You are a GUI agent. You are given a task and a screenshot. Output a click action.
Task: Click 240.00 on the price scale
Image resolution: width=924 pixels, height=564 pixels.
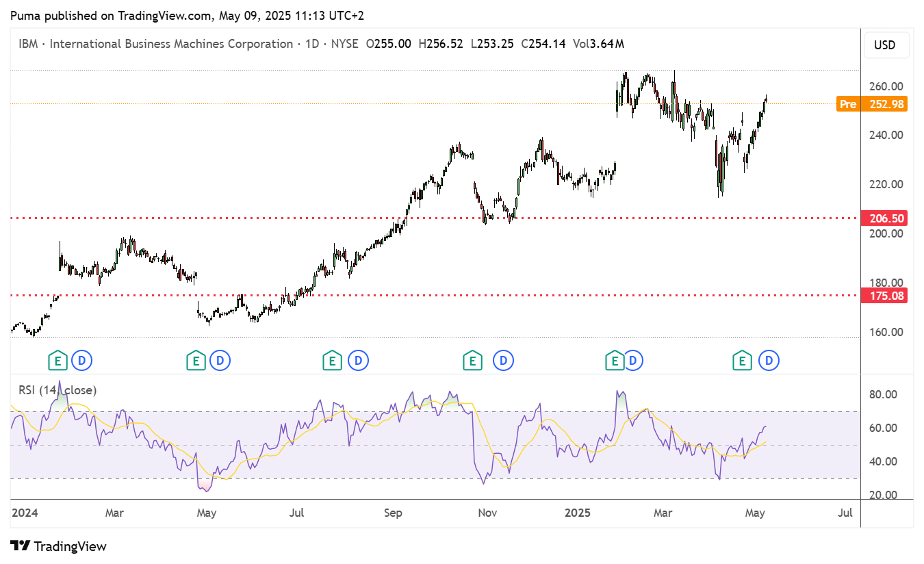(x=886, y=136)
